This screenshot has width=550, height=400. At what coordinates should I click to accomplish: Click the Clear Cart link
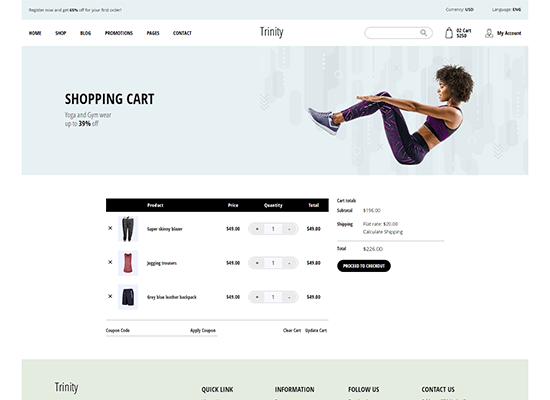pos(292,330)
